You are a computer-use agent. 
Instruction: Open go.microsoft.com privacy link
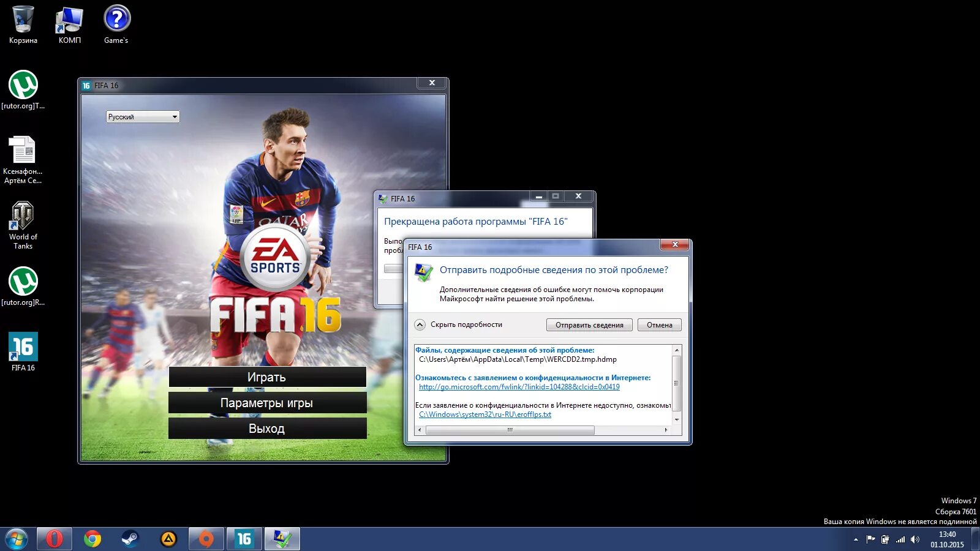point(519,387)
